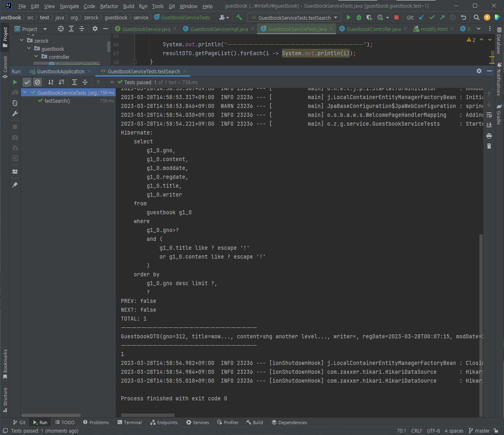
Task: Open Problems tool window
Action: point(96,423)
